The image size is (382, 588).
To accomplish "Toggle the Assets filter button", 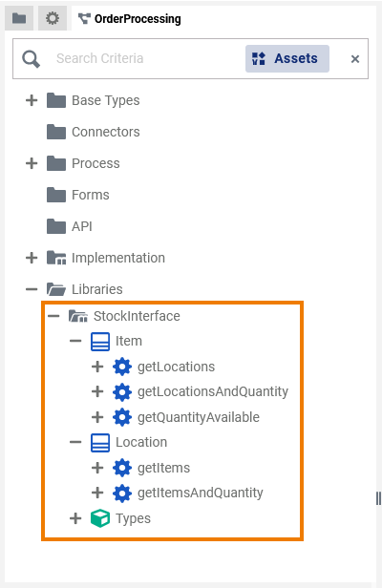I will coord(287,59).
